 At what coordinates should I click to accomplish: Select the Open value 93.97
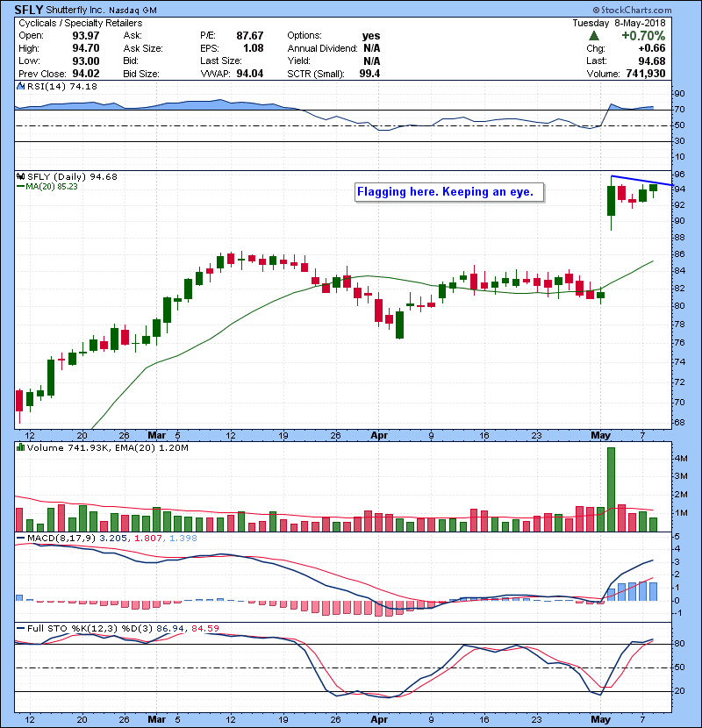86,36
